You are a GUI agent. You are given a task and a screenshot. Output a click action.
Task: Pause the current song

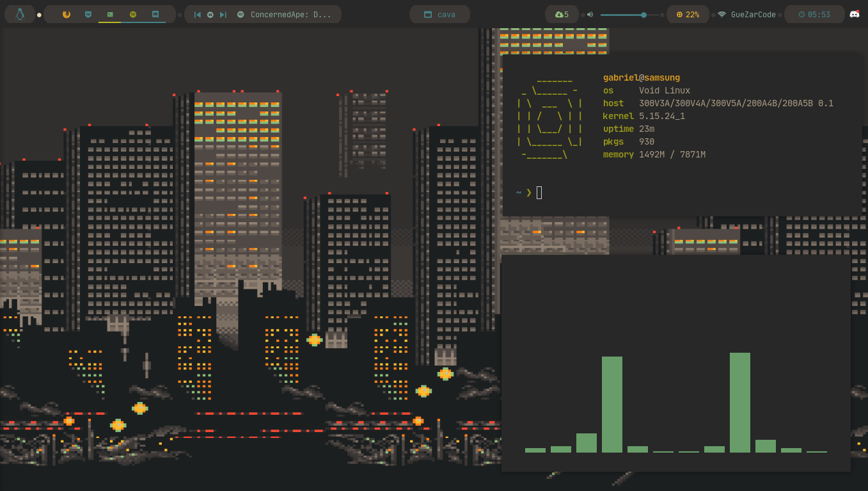(210, 14)
